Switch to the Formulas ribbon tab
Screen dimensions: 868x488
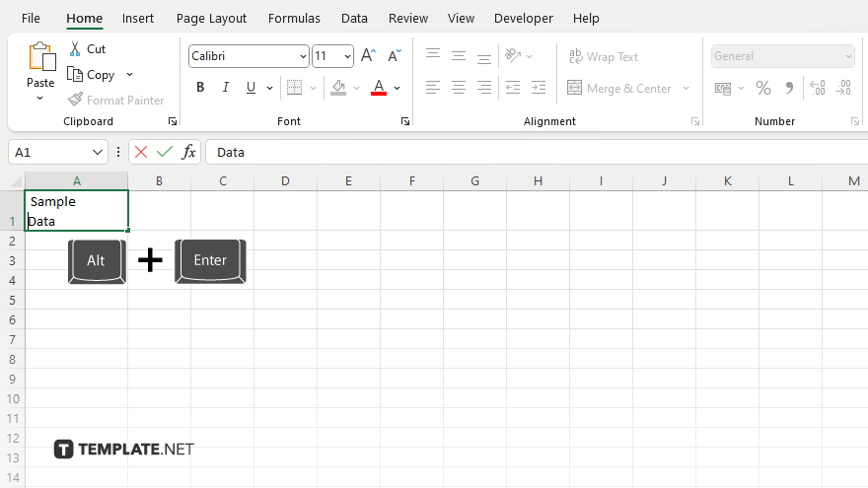294,18
